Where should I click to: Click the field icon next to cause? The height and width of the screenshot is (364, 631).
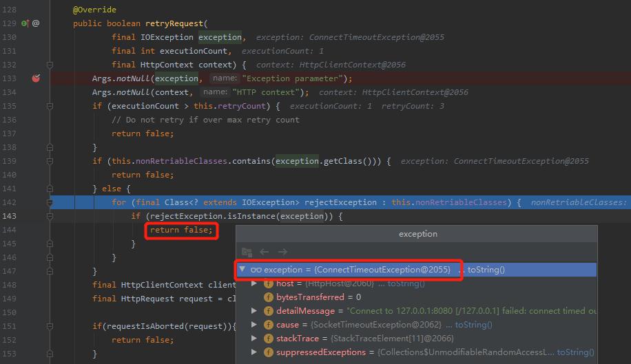(x=269, y=325)
